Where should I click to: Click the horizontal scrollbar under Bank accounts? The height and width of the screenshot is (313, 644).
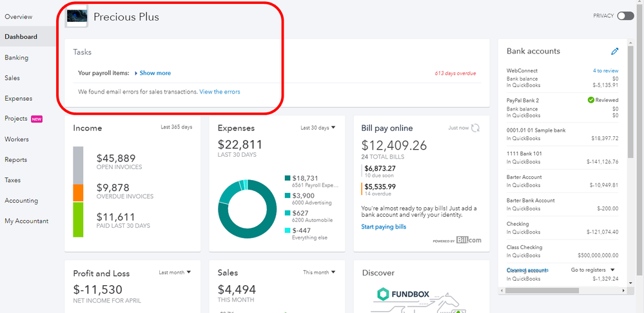tap(542, 290)
